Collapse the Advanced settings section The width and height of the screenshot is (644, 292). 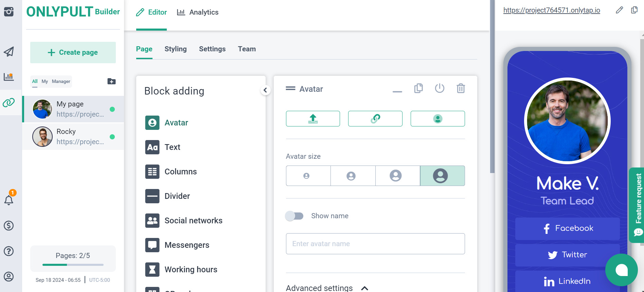tap(364, 288)
